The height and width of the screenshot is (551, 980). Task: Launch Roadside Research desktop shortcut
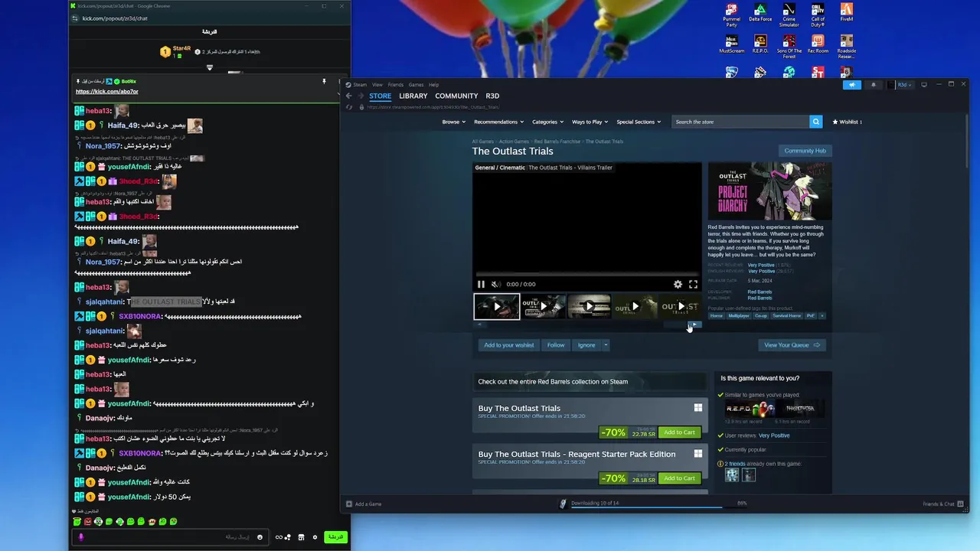point(846,47)
